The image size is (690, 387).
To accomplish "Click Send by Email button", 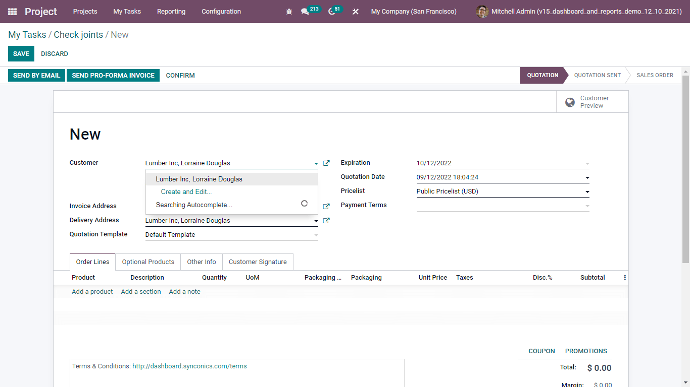I will (x=37, y=75).
